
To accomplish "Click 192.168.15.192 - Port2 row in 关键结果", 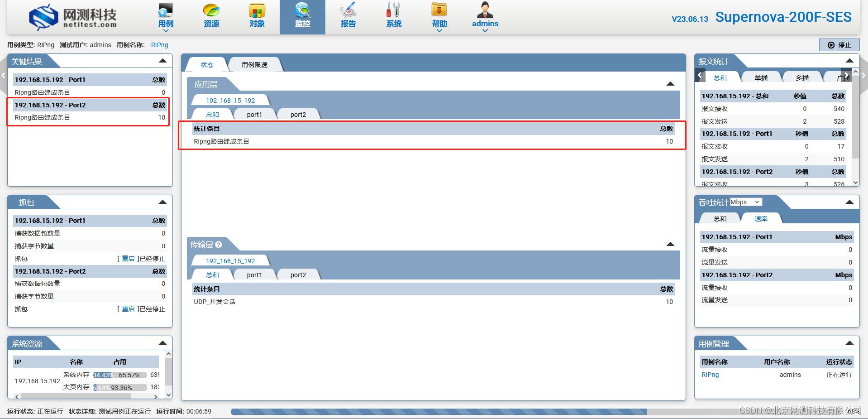I will click(x=90, y=105).
